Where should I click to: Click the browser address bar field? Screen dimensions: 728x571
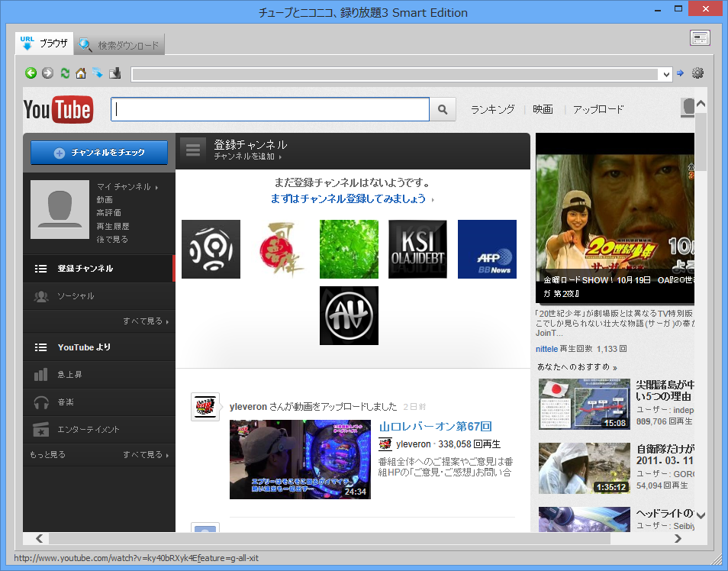395,74
